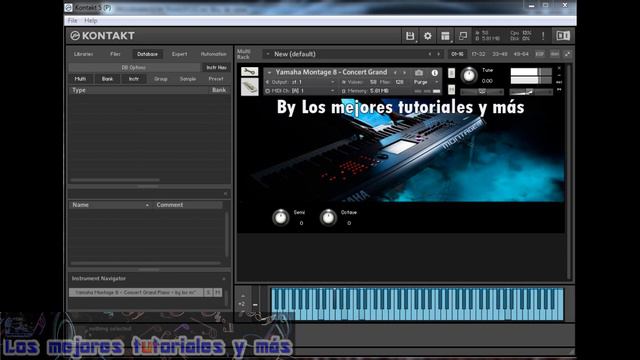Shift keyboard octave down arrow

[x=243, y=313]
